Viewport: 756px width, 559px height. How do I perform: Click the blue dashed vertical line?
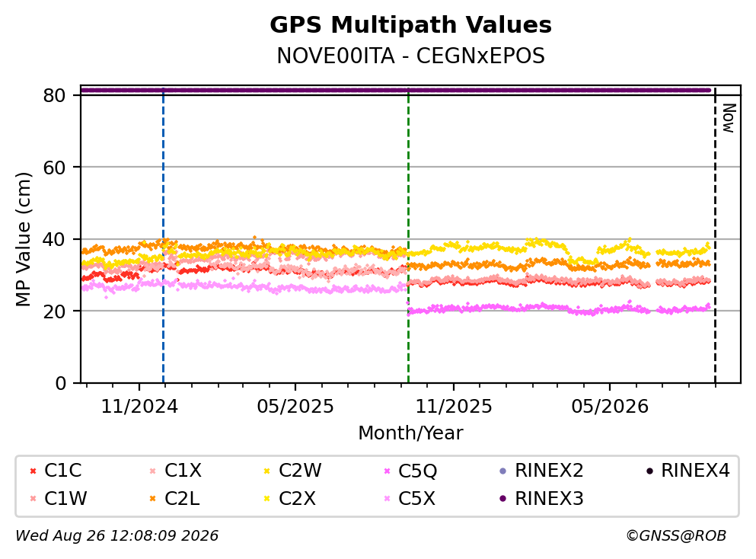(x=164, y=236)
